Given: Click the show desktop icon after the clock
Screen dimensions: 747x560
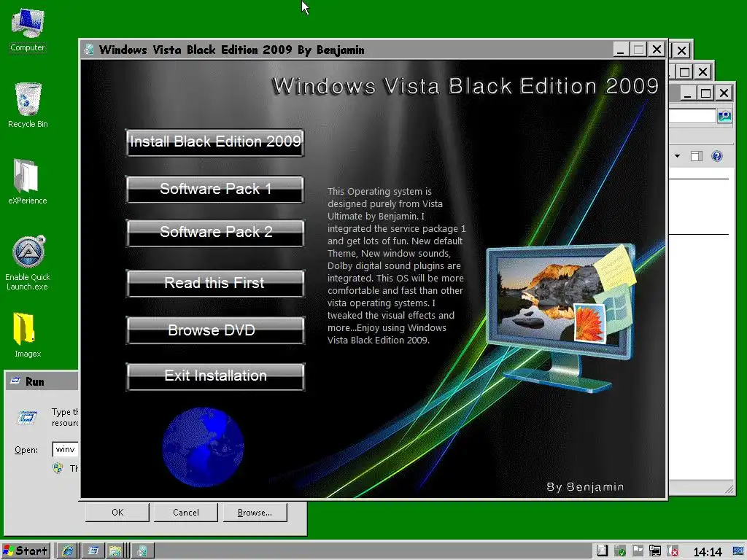Looking at the screenshot, I should (738, 551).
